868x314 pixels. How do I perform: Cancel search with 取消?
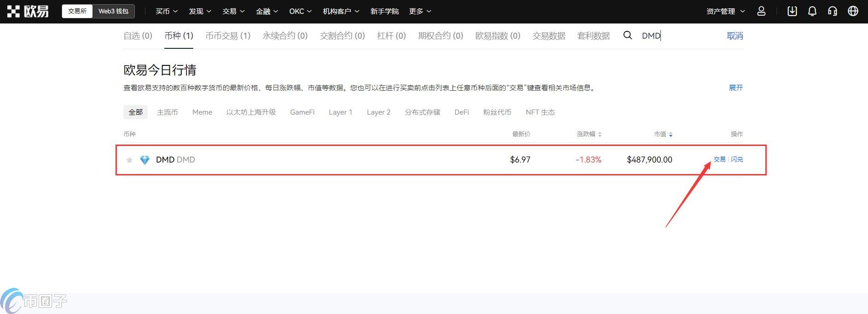coord(735,35)
